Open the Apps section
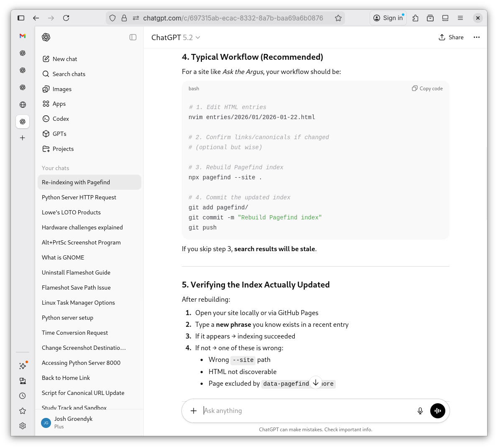498x448 pixels. (x=59, y=104)
